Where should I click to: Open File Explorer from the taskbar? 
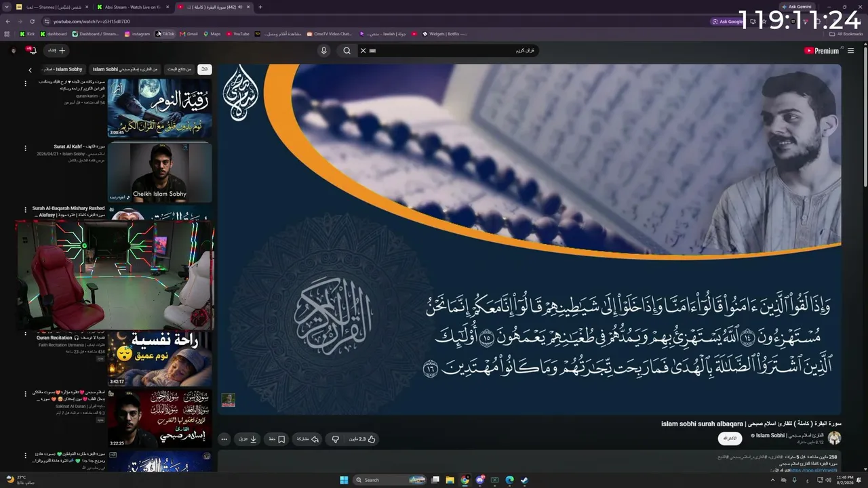point(450,480)
